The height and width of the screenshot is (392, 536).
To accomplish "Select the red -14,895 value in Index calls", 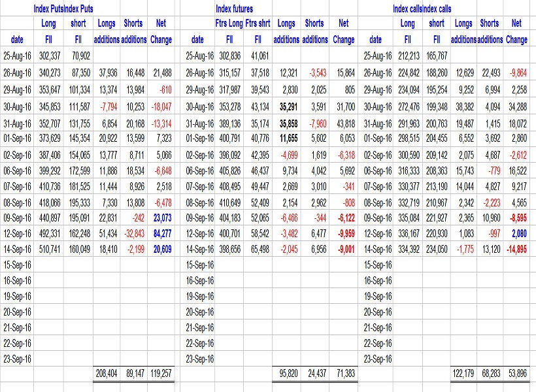I will [x=516, y=249].
